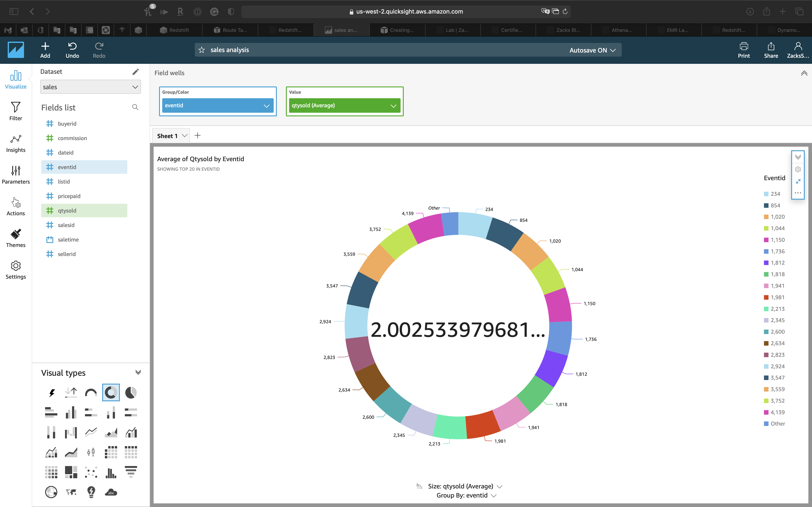The height and width of the screenshot is (507, 812).
Task: Edit the dataset with pencil icon
Action: [x=135, y=72]
